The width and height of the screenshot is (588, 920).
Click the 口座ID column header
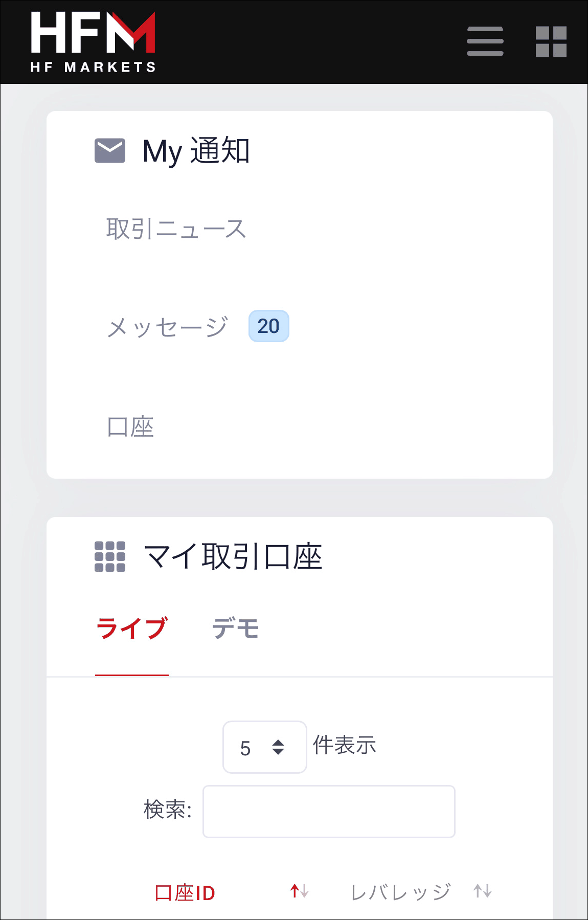tap(185, 893)
